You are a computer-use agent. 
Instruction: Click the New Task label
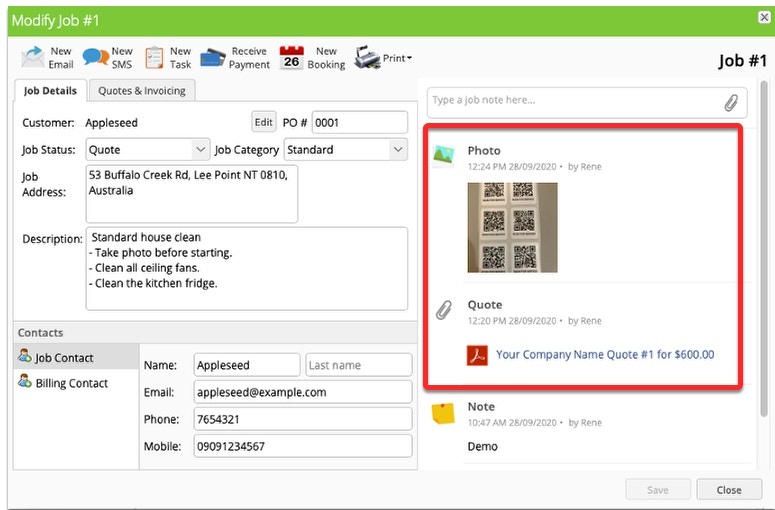pyautogui.click(x=180, y=58)
